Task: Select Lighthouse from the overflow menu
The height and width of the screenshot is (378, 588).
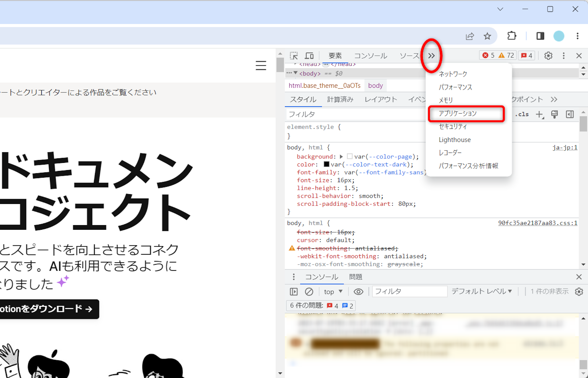Action: [454, 140]
